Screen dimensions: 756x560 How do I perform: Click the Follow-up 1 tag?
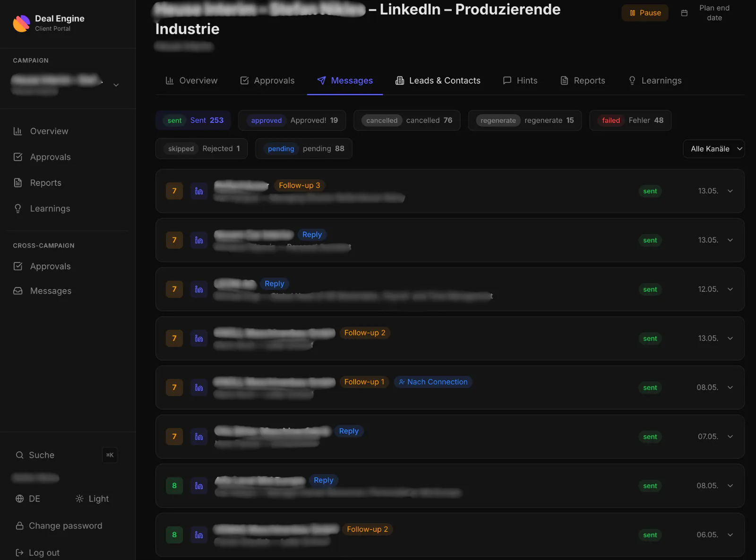(x=364, y=382)
